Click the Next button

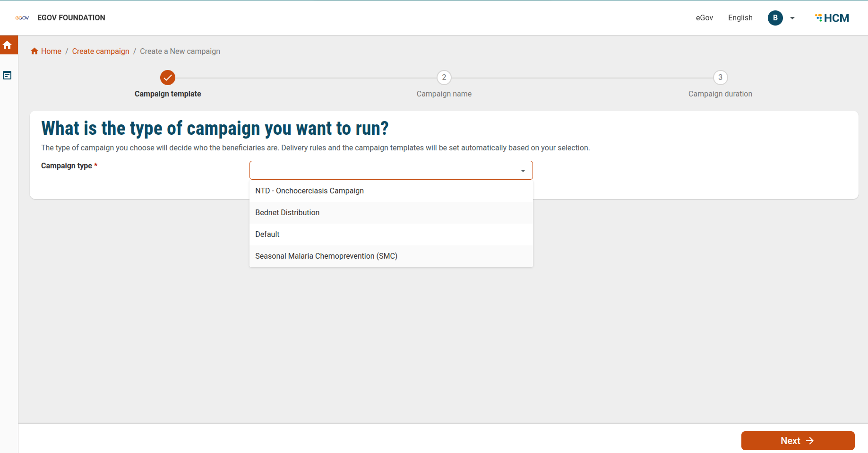(798, 441)
